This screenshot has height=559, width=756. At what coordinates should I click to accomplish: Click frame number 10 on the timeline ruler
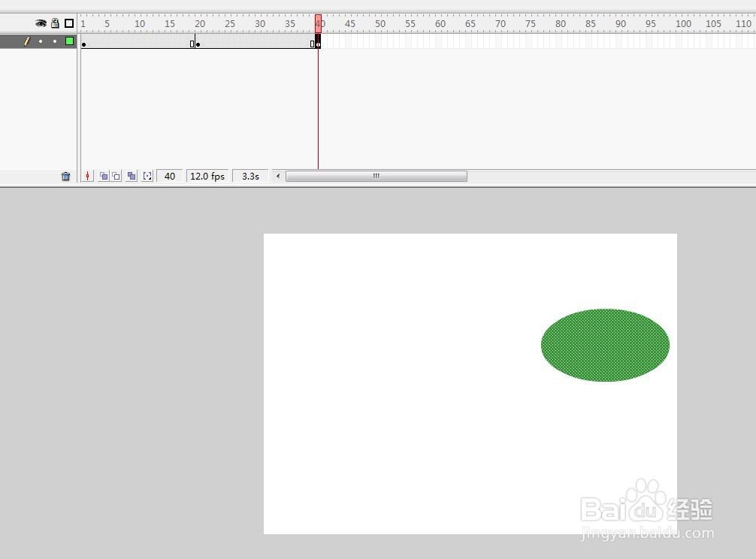(140, 23)
